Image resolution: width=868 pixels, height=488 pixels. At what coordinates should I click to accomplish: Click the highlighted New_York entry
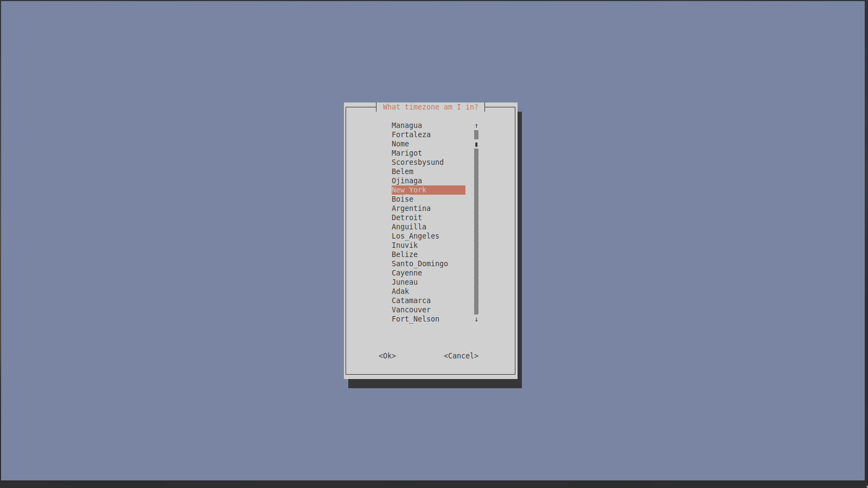(x=429, y=190)
